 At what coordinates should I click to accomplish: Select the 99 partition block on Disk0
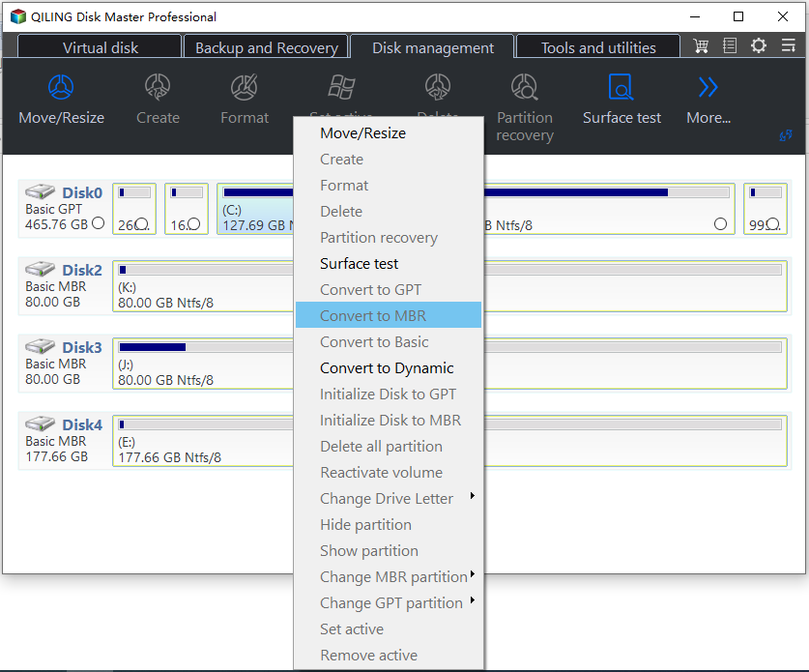(766, 209)
